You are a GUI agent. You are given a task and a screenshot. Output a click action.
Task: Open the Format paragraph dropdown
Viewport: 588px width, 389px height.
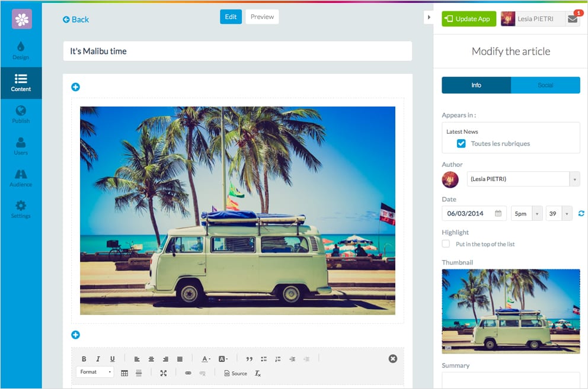click(95, 372)
